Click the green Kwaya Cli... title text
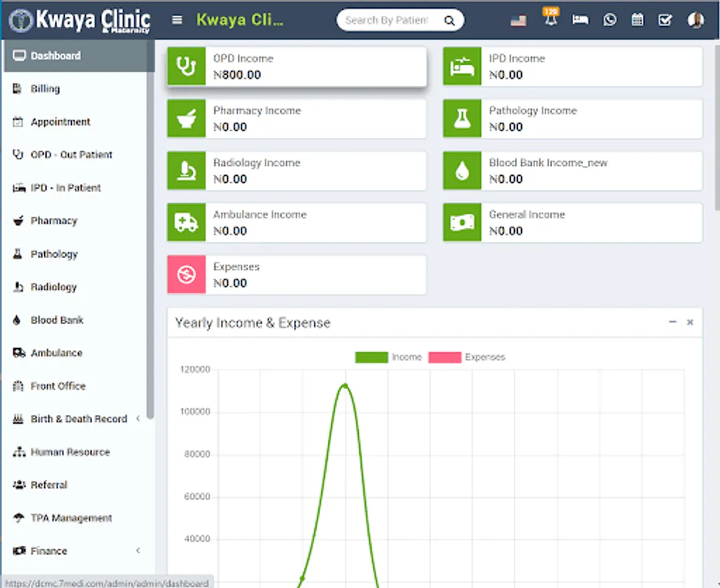Screen dimensions: 720x588 click(240, 20)
